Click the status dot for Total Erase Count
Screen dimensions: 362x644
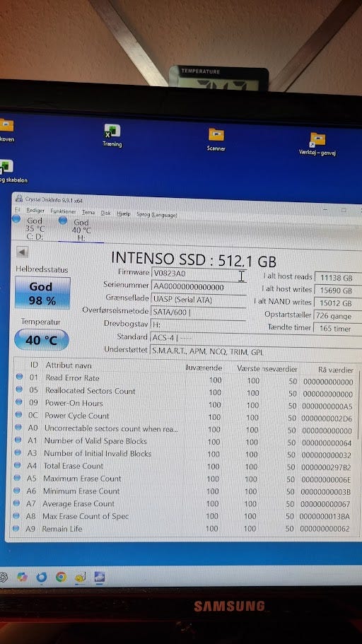pyautogui.click(x=17, y=465)
